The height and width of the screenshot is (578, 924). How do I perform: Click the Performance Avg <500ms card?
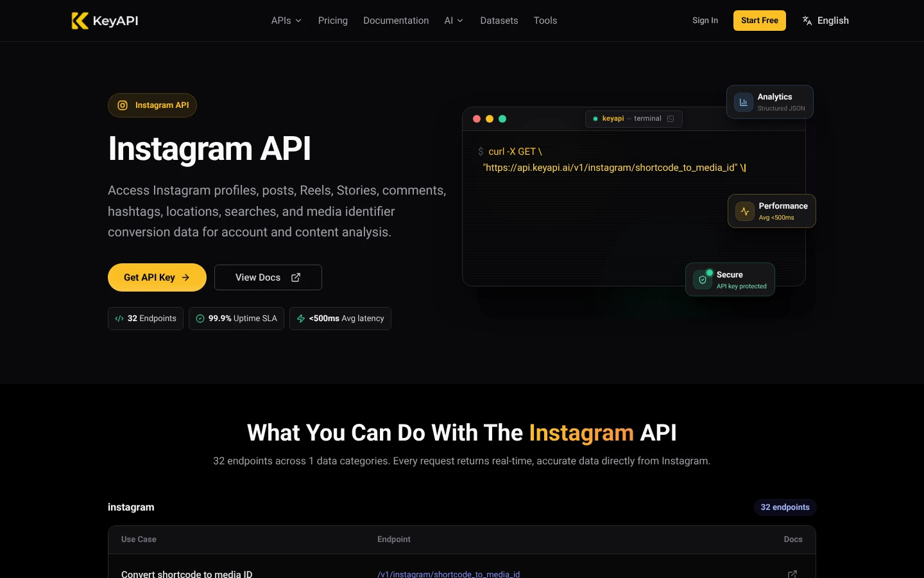click(x=772, y=211)
